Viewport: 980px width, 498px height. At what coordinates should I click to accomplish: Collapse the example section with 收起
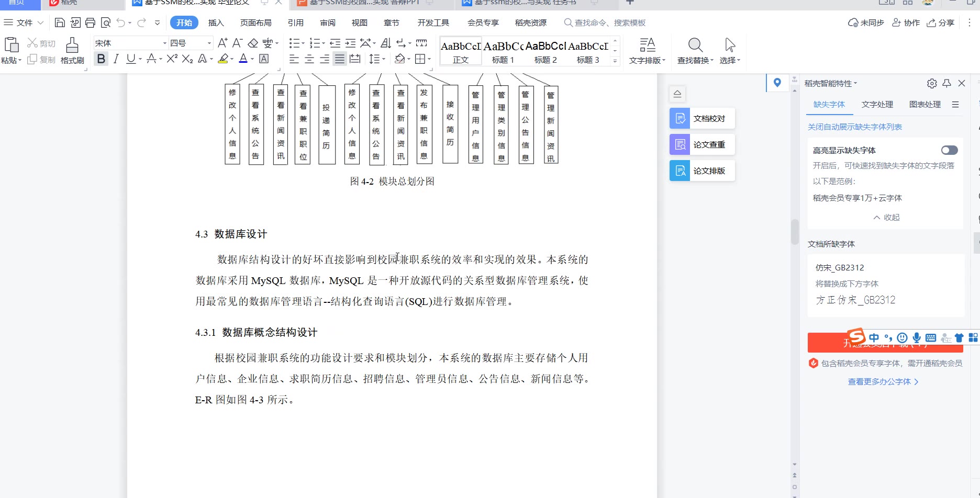pos(886,218)
